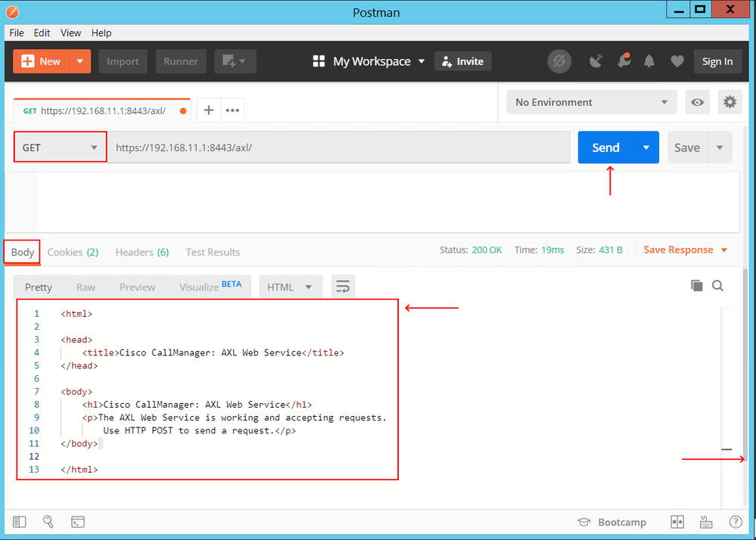Click line number 13 in response gutter
Image resolution: width=756 pixels, height=540 pixels.
pyautogui.click(x=34, y=469)
